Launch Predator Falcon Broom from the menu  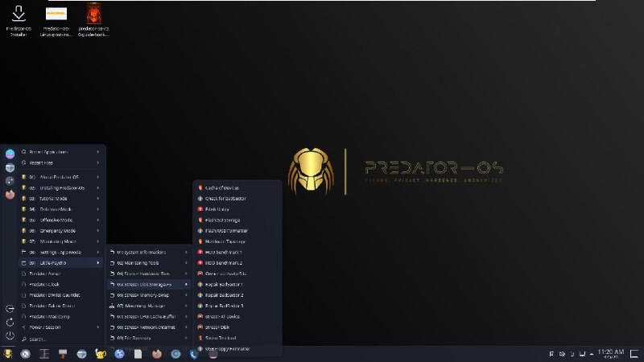(61, 306)
